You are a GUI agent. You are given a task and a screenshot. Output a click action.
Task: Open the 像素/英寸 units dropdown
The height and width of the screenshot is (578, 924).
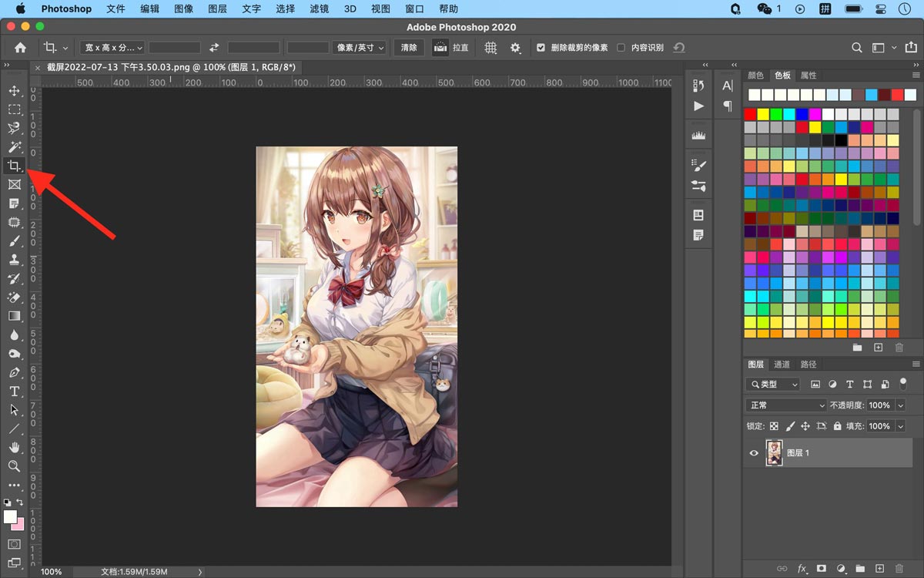(x=360, y=48)
